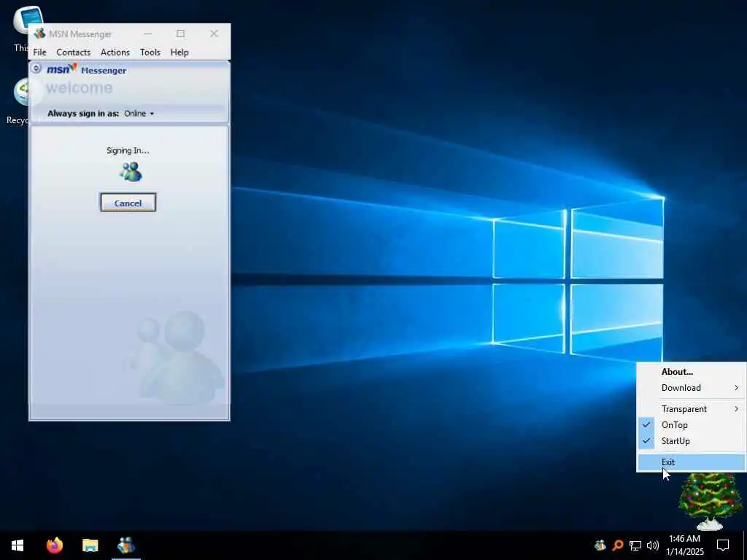This screenshot has height=560, width=747.
Task: Open the Contacts menu
Action: (74, 52)
